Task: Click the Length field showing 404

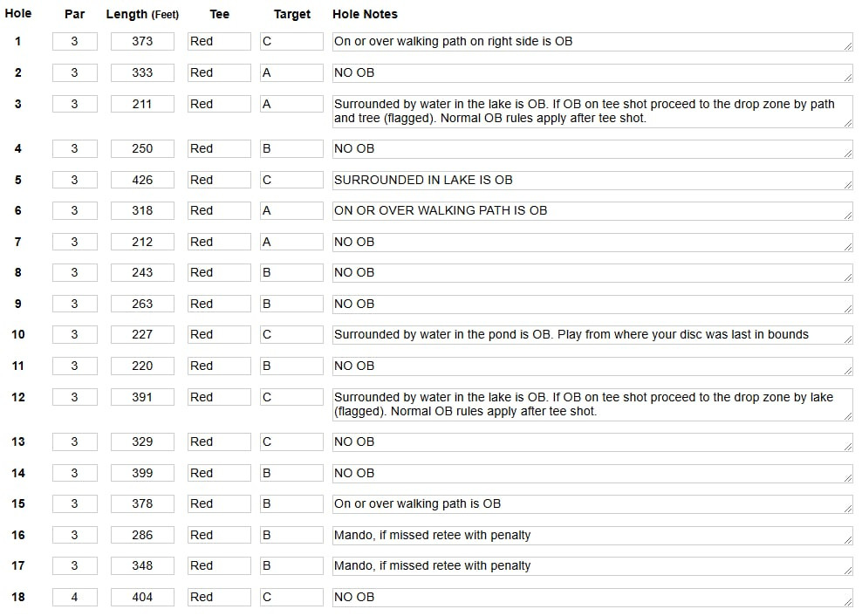Action: pyautogui.click(x=142, y=597)
